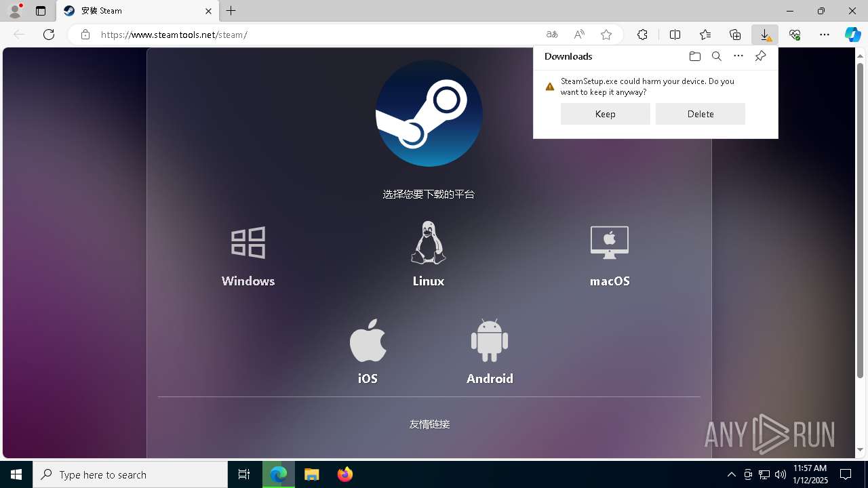Open Edge settings and more menu
This screenshot has height=488, width=868.
825,35
